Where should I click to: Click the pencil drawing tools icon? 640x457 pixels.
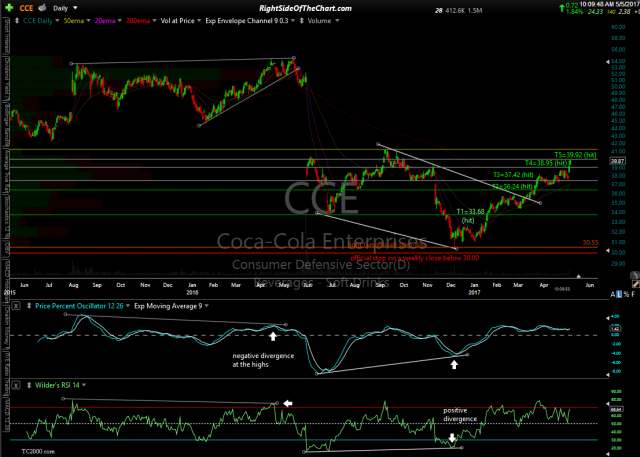click(x=635, y=283)
